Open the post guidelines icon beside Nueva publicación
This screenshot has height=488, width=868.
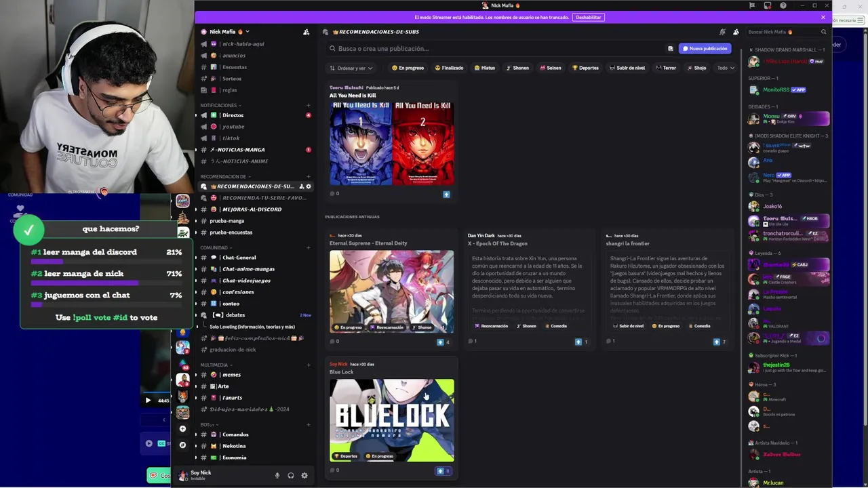(x=671, y=49)
